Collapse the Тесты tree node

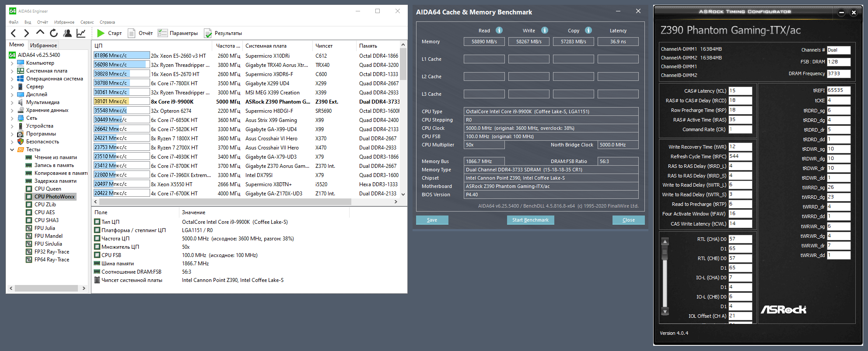click(x=12, y=149)
